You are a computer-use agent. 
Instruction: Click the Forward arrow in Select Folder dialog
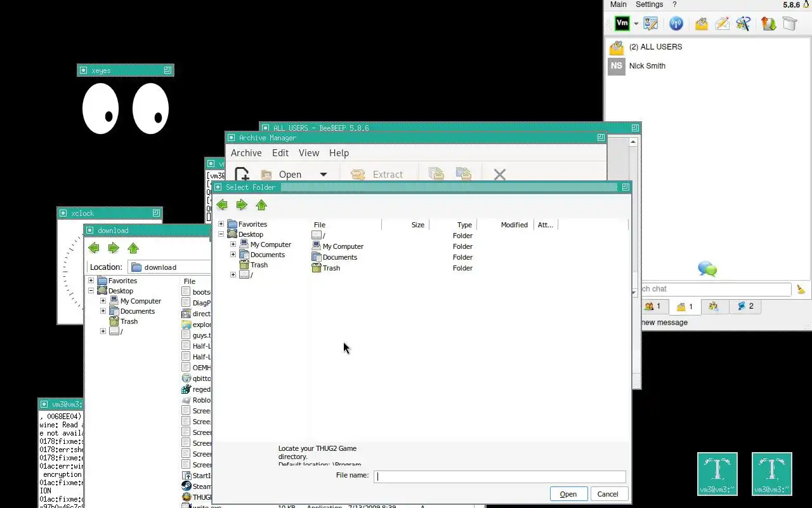click(242, 205)
